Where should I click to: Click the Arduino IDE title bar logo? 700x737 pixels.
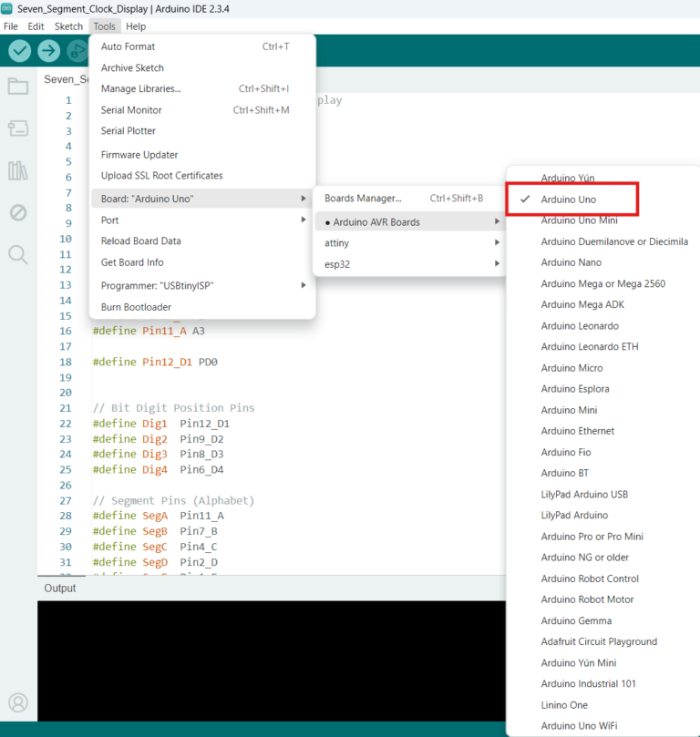[6, 8]
